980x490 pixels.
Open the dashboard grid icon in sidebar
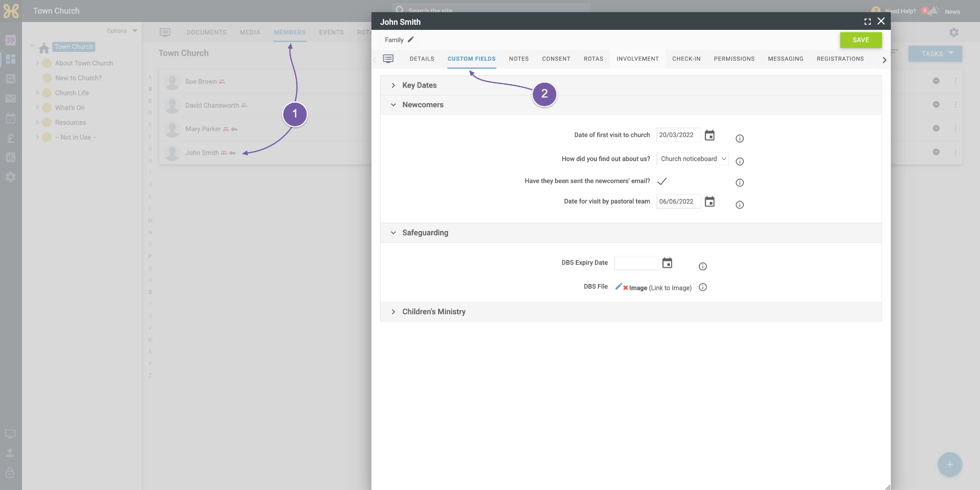tap(10, 59)
